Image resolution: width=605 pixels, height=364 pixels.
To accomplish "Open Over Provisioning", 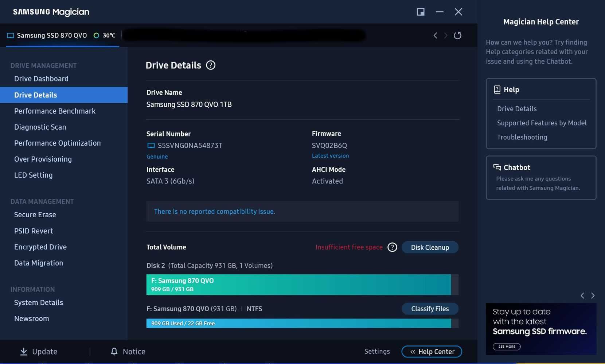I will [43, 159].
